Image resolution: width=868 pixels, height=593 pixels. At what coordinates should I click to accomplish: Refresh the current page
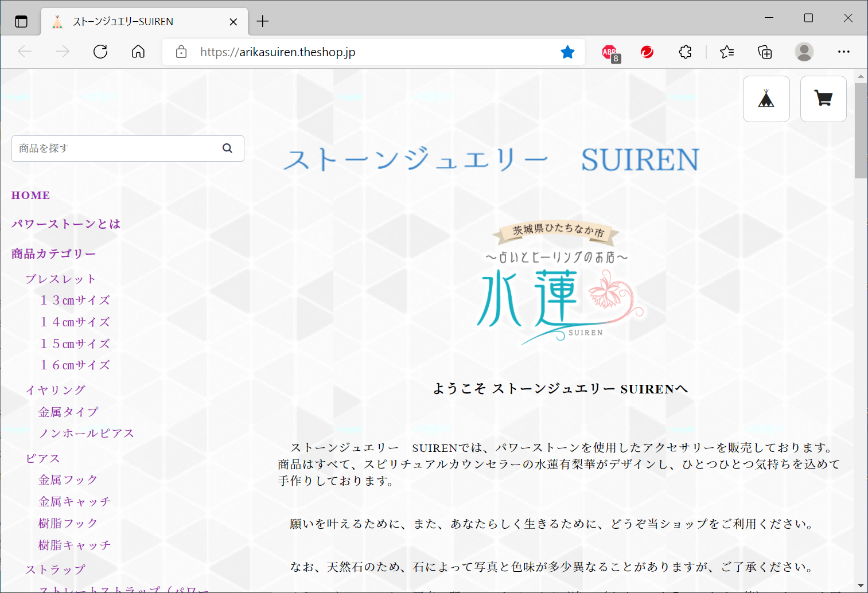tap(100, 52)
